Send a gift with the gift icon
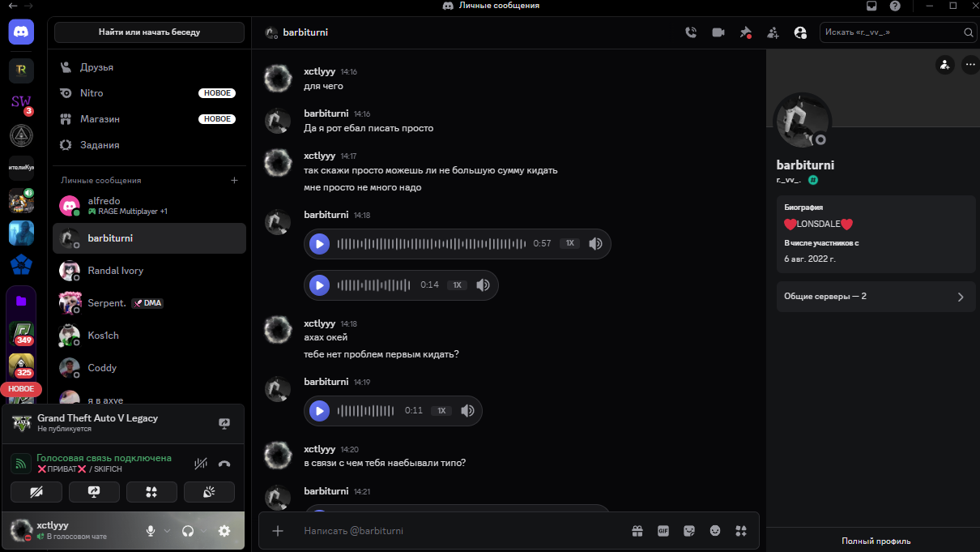980x552 pixels. pos(637,531)
